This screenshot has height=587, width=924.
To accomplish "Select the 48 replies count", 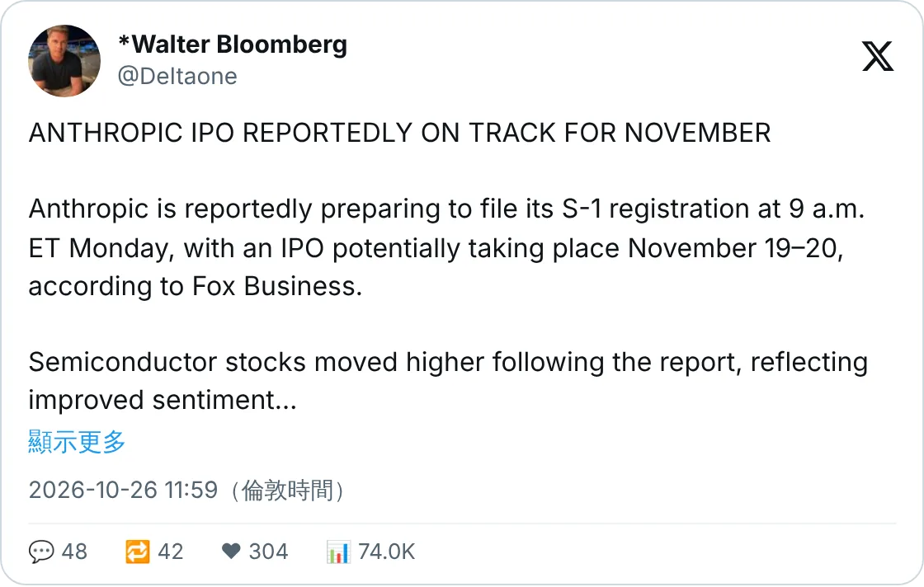I will (74, 552).
